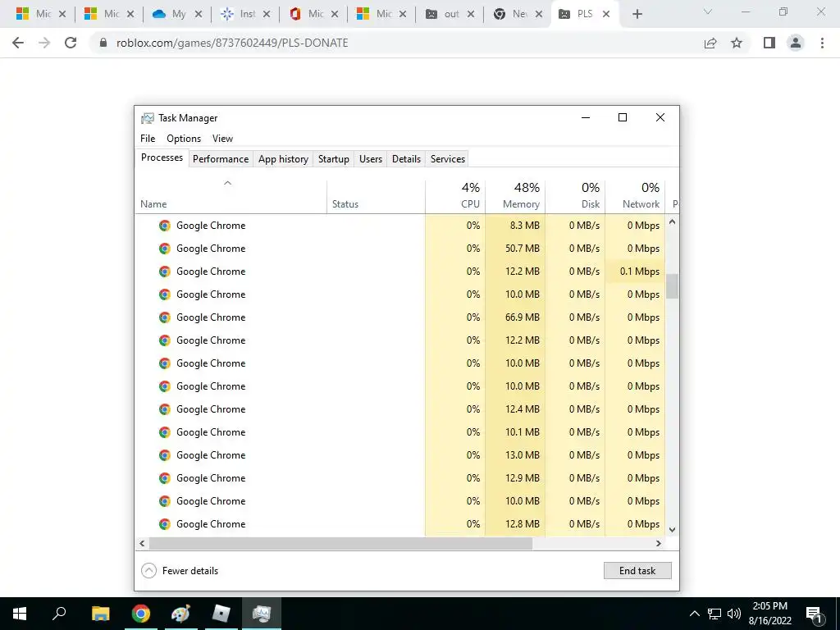Click the site lock icon in address bar
The width and height of the screenshot is (840, 630).
click(103, 43)
